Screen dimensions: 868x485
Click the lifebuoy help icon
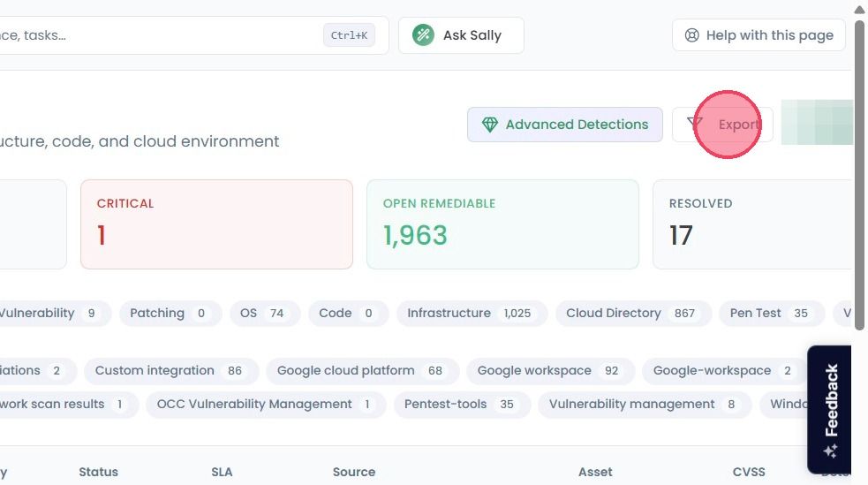[x=692, y=35]
